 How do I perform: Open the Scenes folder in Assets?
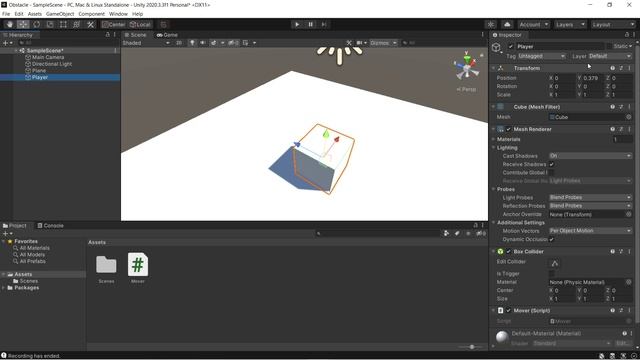[106, 265]
